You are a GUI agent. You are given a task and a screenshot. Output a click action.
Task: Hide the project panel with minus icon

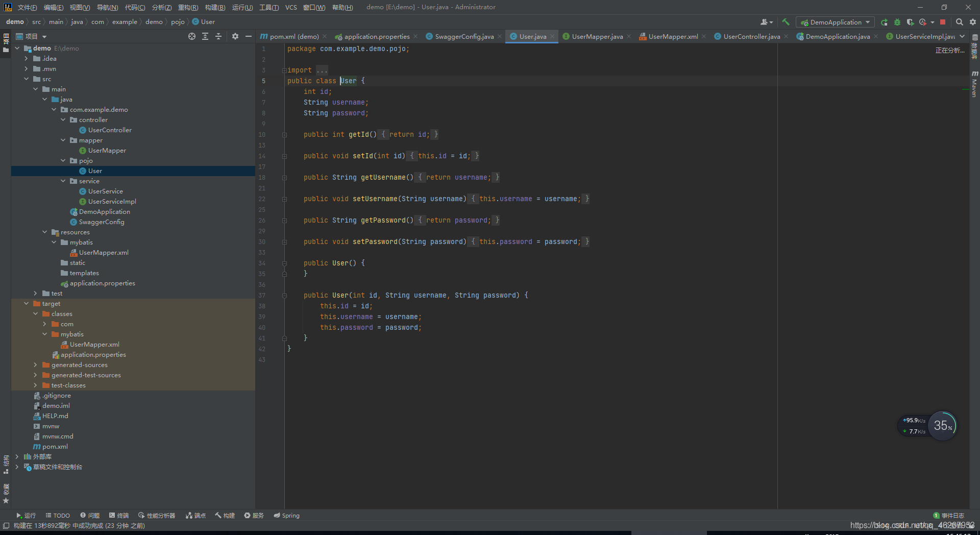[x=249, y=36]
